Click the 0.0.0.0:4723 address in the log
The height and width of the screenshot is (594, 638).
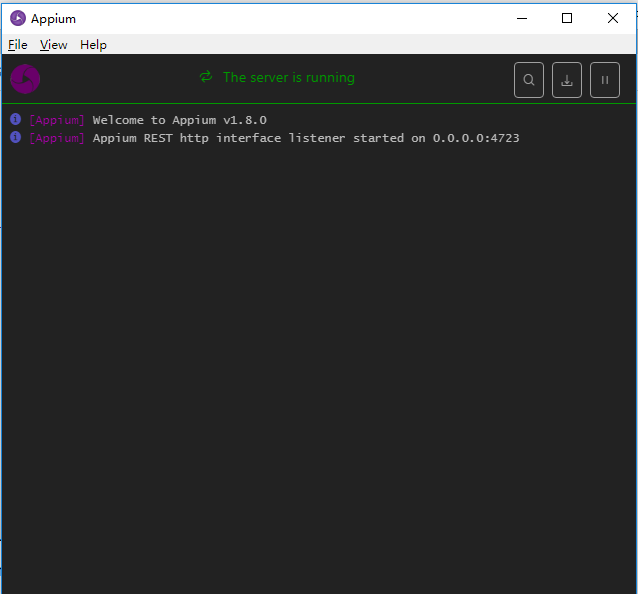click(476, 138)
